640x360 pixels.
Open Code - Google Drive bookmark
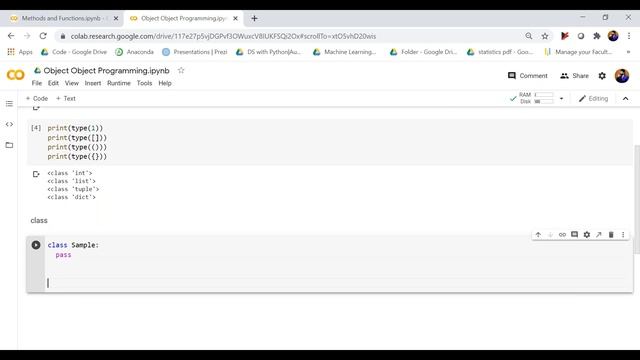click(74, 52)
